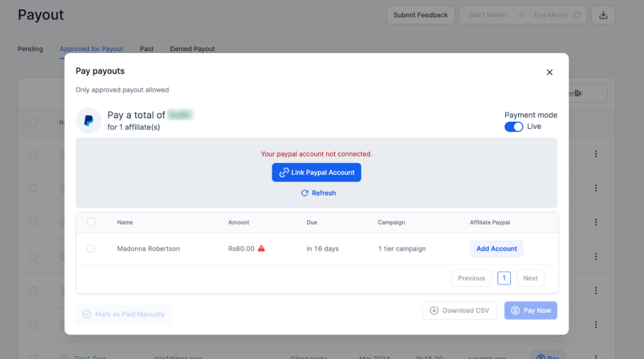
Task: Open End Month date field
Action: 551,15
